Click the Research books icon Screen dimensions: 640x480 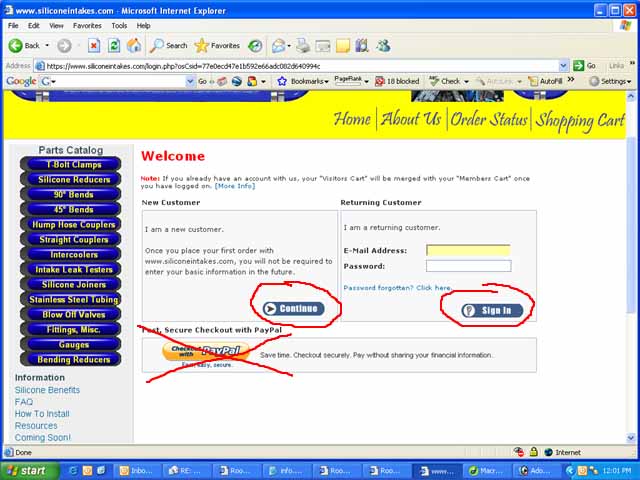[362, 45]
